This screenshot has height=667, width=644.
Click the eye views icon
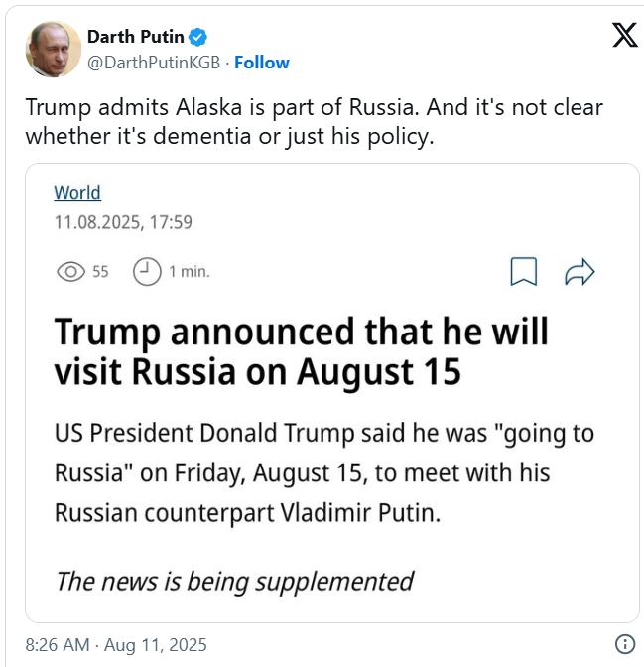[70, 272]
